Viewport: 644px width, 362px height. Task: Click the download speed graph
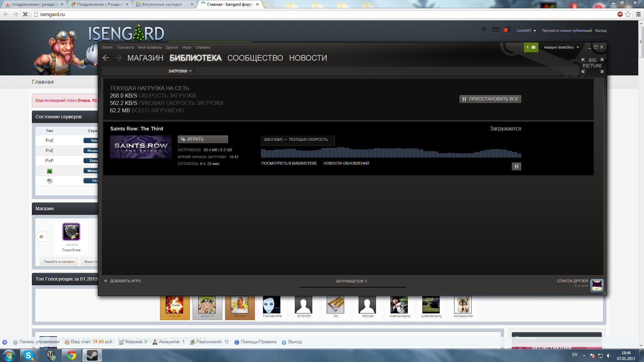(391, 153)
